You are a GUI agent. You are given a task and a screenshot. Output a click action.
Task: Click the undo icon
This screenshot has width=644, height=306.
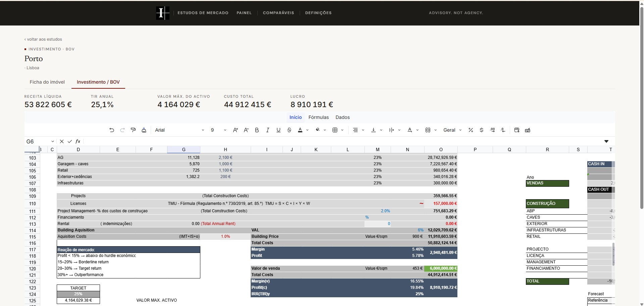[x=112, y=130]
